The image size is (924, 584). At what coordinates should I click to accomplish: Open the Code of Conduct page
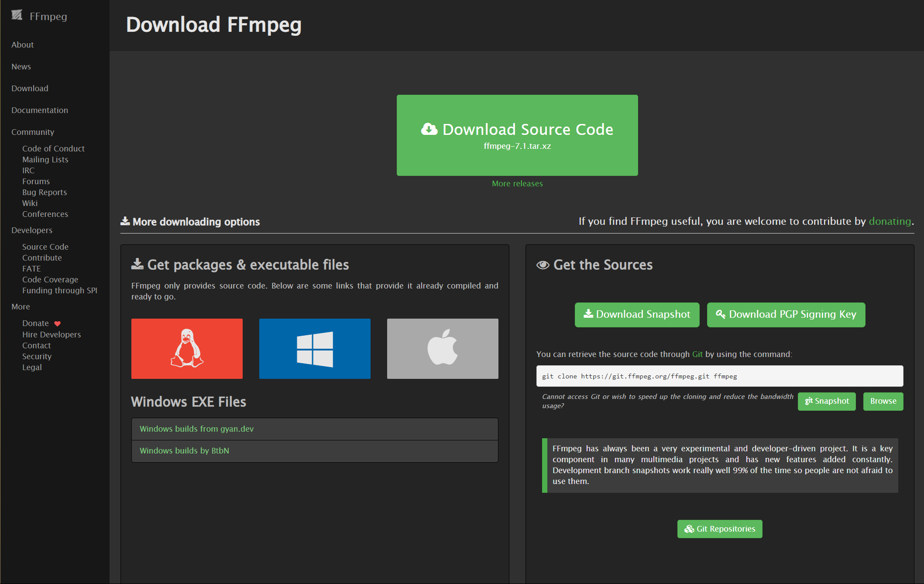click(53, 148)
